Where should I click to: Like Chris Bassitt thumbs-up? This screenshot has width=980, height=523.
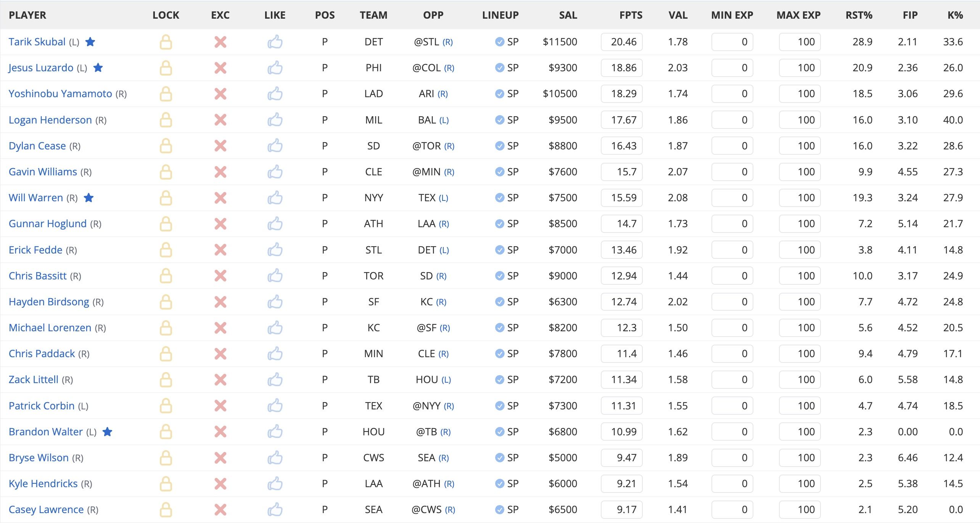click(x=275, y=276)
